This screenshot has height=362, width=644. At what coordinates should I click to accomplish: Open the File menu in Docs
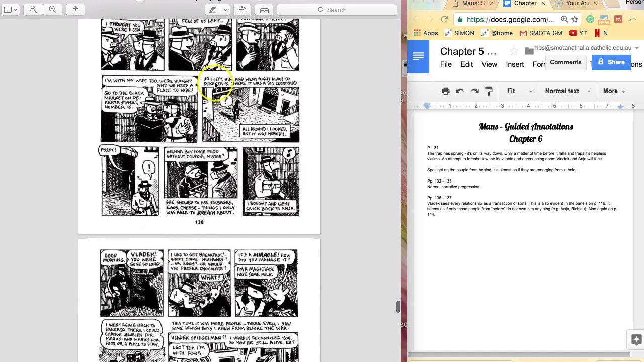[446, 64]
